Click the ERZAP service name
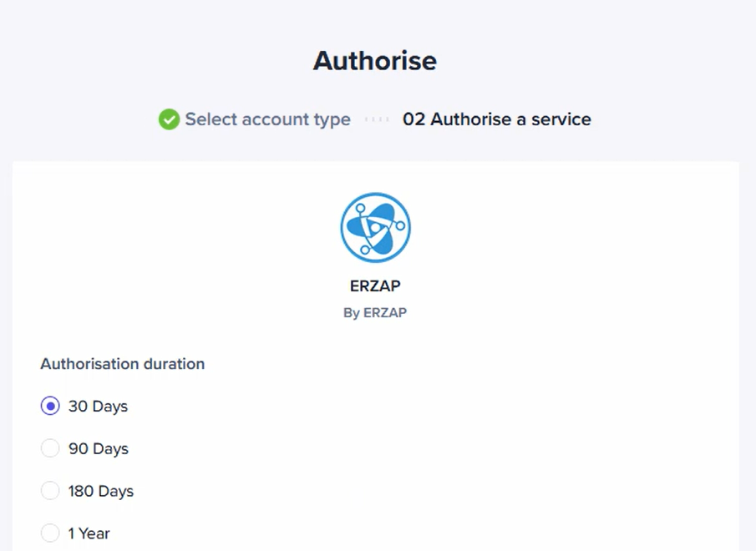756x551 pixels. (375, 286)
